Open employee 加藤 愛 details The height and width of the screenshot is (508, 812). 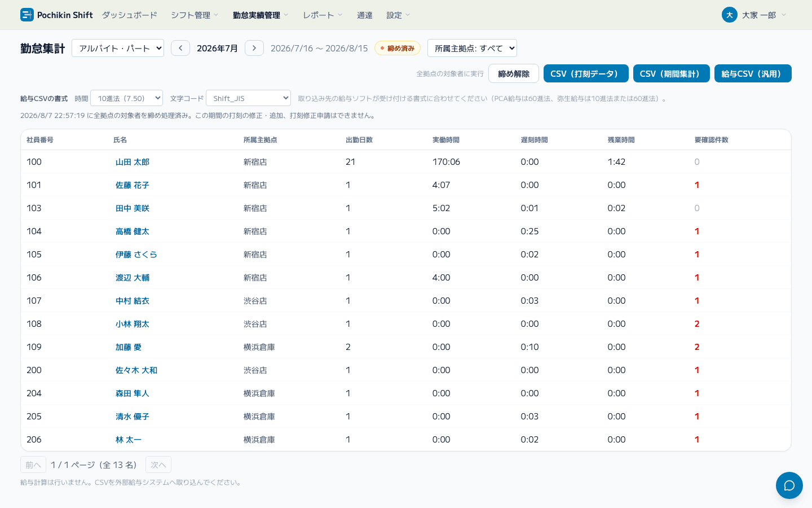coord(129,347)
